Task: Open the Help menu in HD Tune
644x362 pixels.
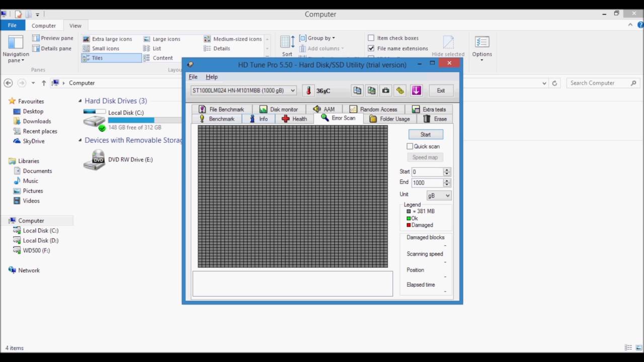Action: point(212,77)
